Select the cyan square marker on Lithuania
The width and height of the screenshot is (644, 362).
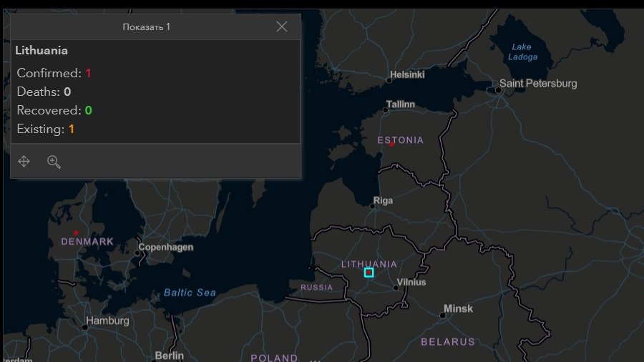(x=369, y=273)
